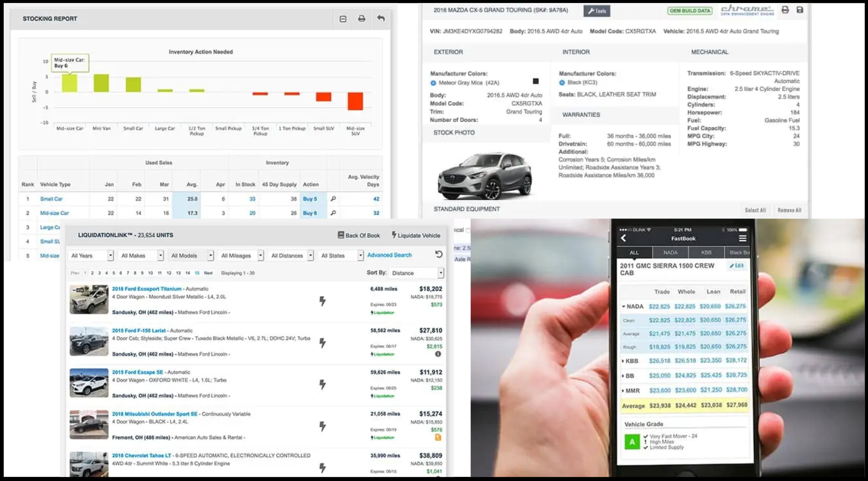Click the Mazda CX-5 stock photo
The width and height of the screenshot is (868, 481).
485,176
